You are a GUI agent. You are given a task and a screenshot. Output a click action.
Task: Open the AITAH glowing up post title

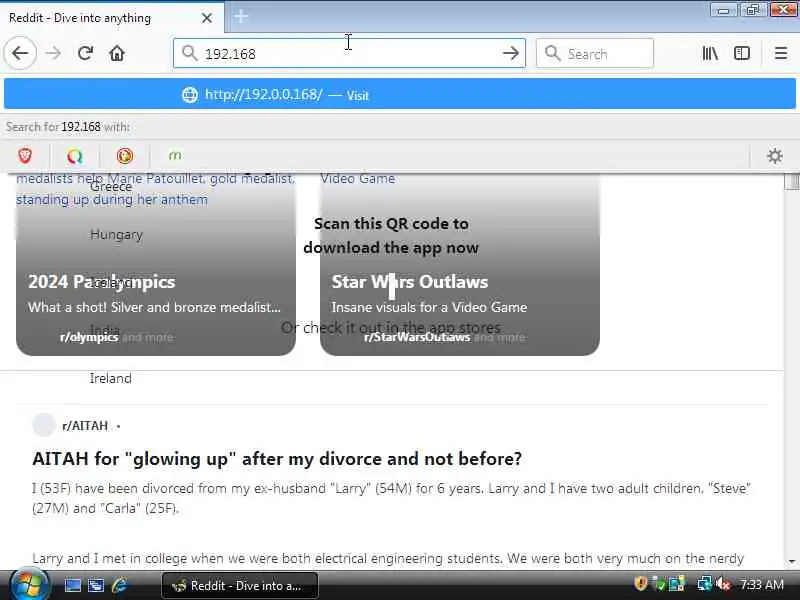tap(277, 459)
